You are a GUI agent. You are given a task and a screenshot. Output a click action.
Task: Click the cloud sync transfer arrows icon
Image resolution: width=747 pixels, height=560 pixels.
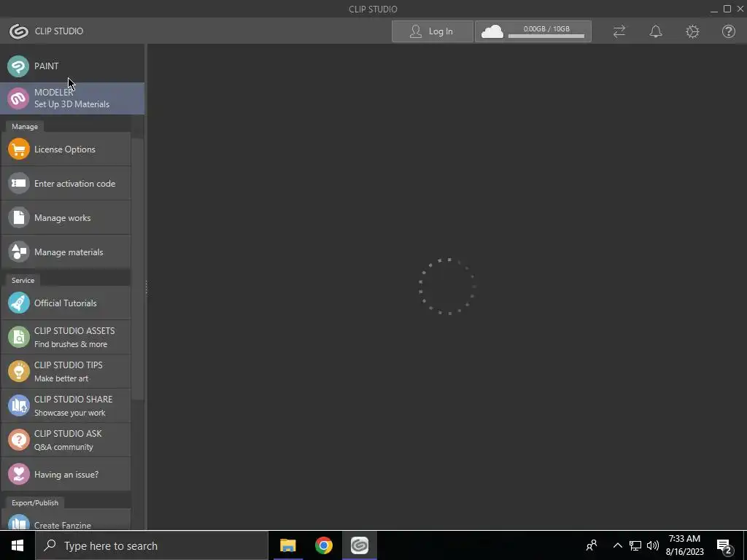(619, 31)
